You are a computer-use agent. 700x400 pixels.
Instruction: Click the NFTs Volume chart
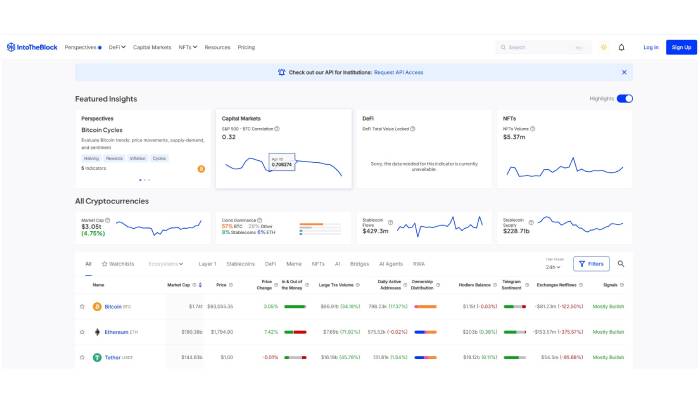[x=565, y=168]
